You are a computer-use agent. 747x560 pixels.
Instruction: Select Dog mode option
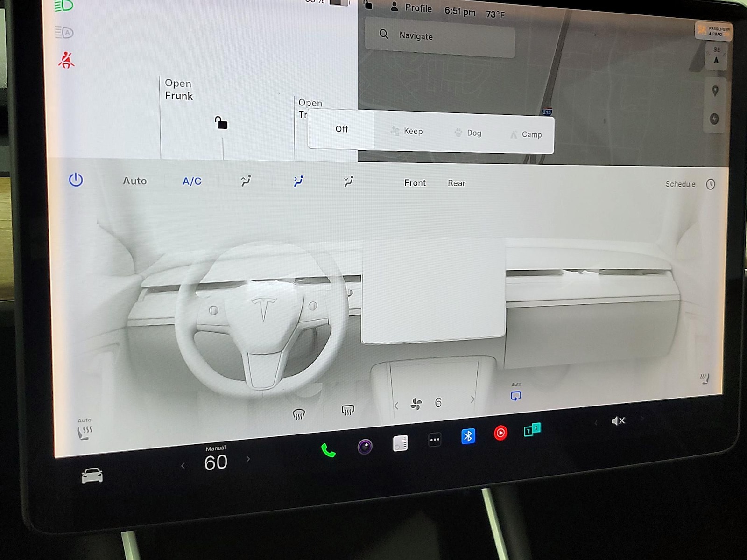tap(468, 133)
